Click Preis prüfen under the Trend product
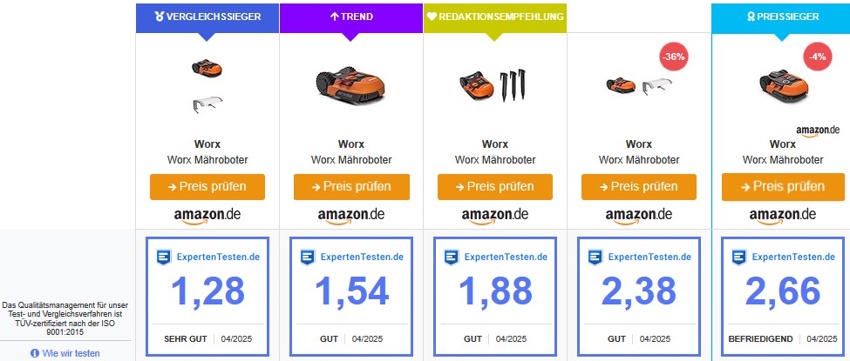The width and height of the screenshot is (850, 361). pos(351,187)
